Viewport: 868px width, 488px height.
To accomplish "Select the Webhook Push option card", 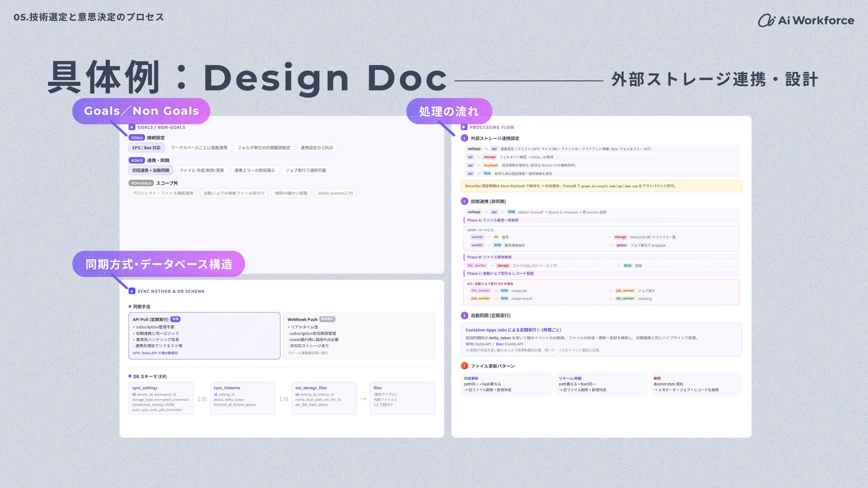I will [x=359, y=336].
